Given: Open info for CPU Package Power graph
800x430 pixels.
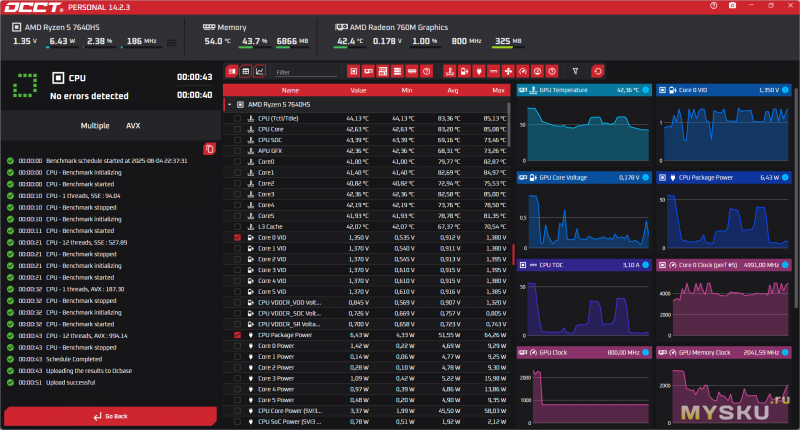Looking at the screenshot, I should (x=785, y=178).
